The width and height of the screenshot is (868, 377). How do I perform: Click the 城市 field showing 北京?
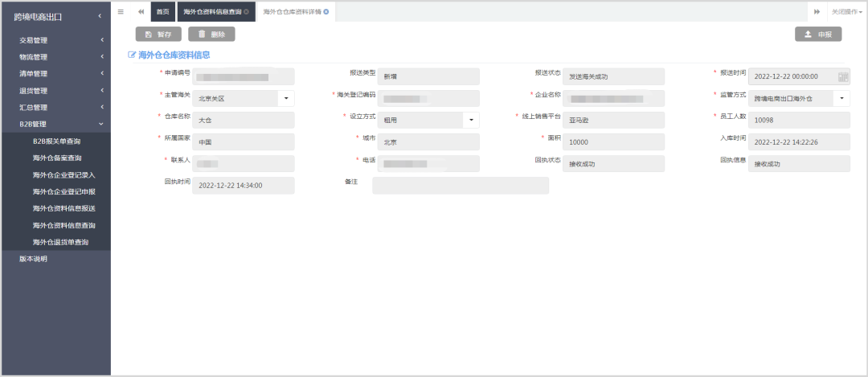pos(428,141)
